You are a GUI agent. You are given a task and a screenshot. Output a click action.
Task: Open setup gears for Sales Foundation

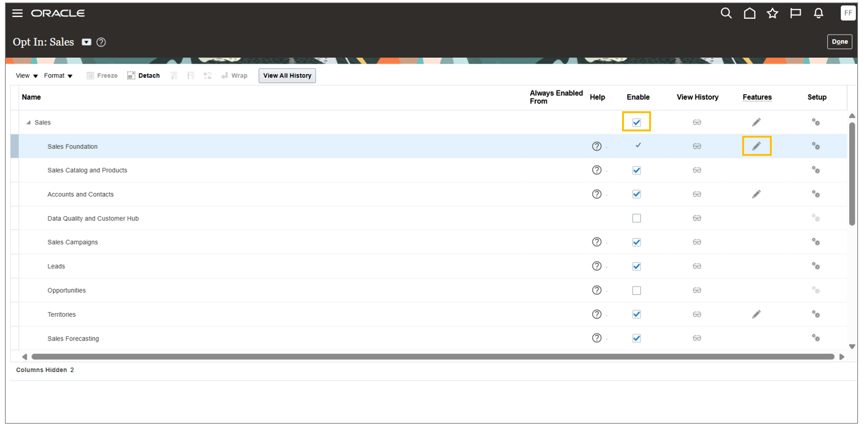pos(816,146)
